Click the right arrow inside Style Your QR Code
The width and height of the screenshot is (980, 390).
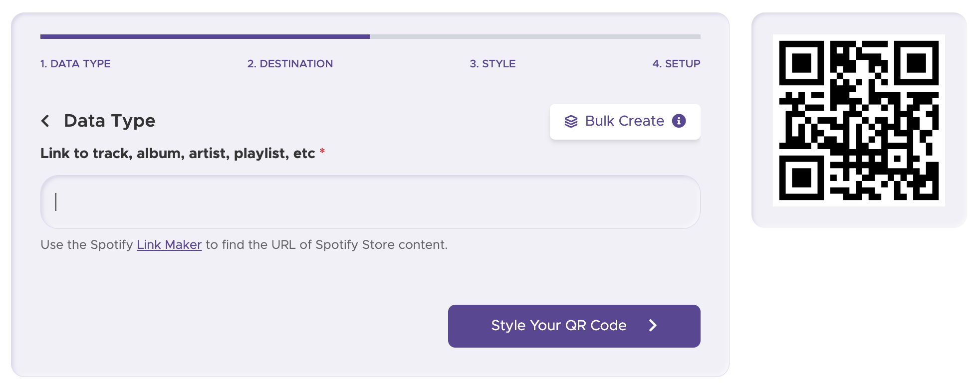click(x=653, y=326)
